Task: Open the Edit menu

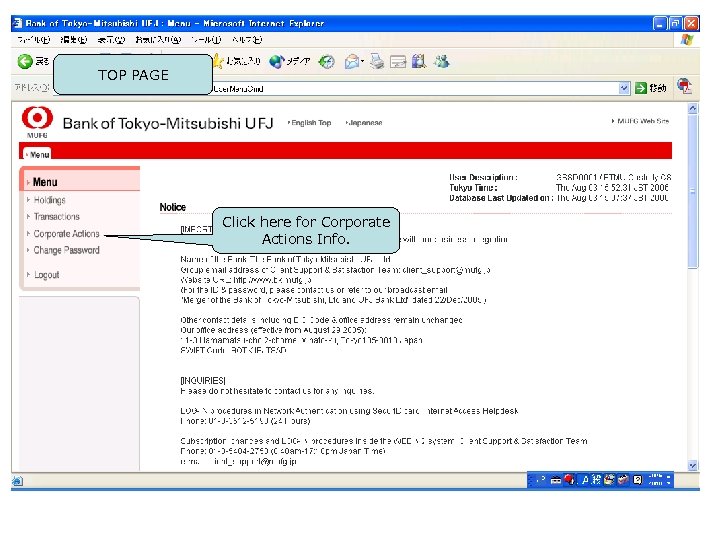Action: tap(74, 40)
